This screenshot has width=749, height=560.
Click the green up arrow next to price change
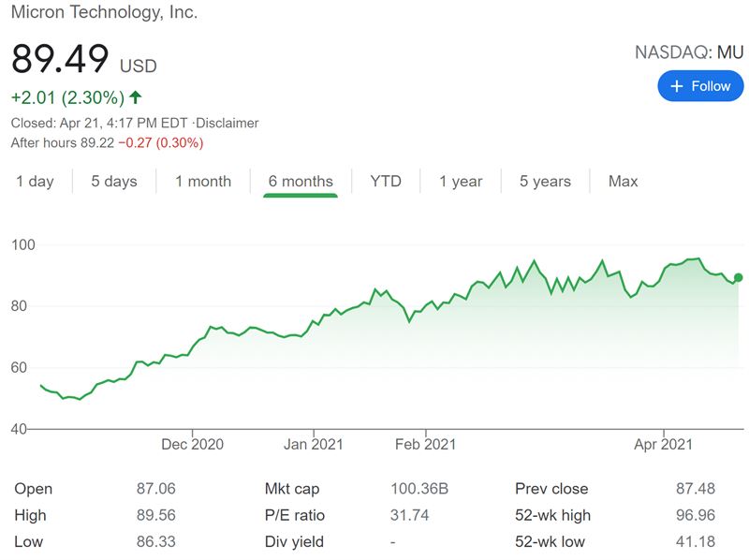tap(136, 97)
